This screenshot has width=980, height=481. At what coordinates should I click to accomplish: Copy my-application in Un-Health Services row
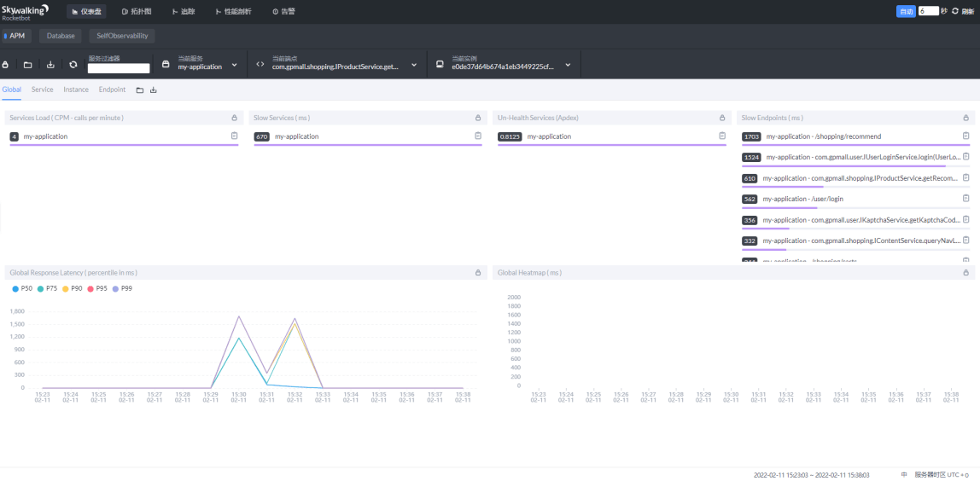pos(722,136)
